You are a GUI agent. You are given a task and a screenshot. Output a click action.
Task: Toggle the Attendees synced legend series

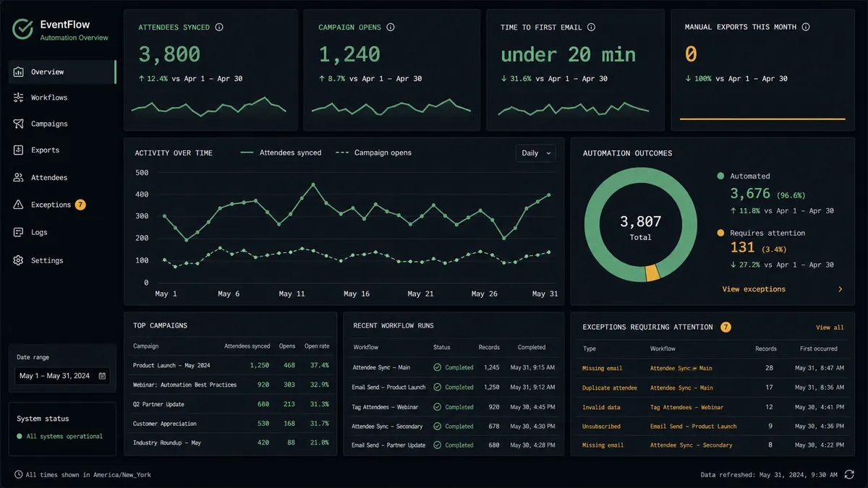point(281,153)
